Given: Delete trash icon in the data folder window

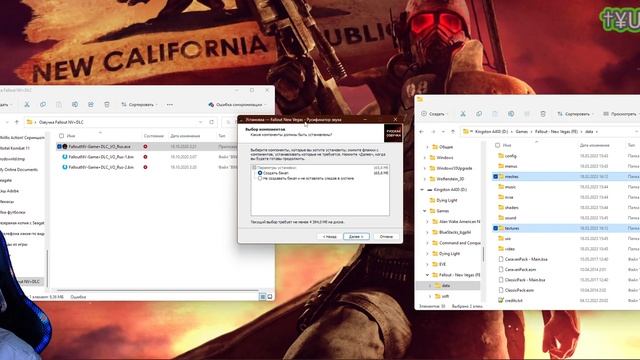Looking at the screenshot, I should coord(543,113).
